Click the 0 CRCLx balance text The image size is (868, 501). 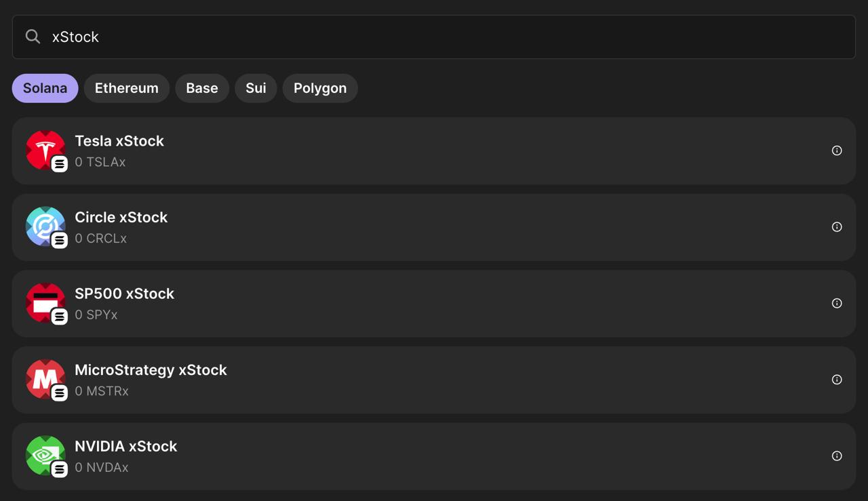tap(101, 239)
